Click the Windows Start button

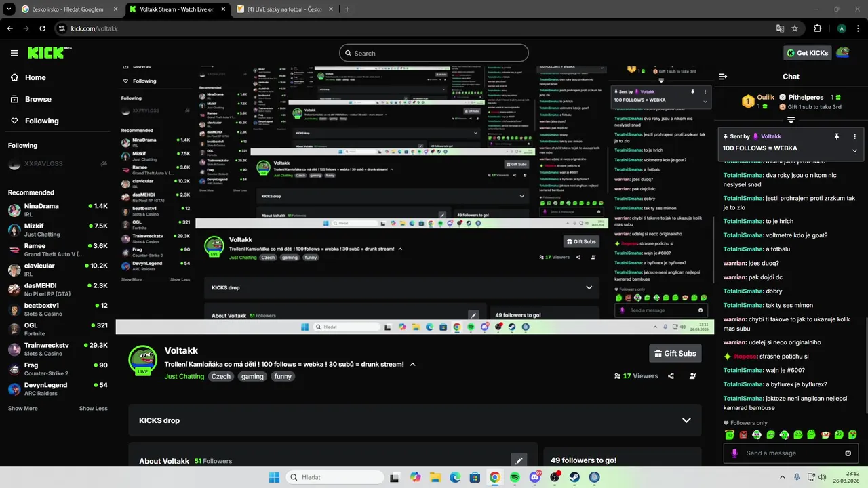point(275,477)
